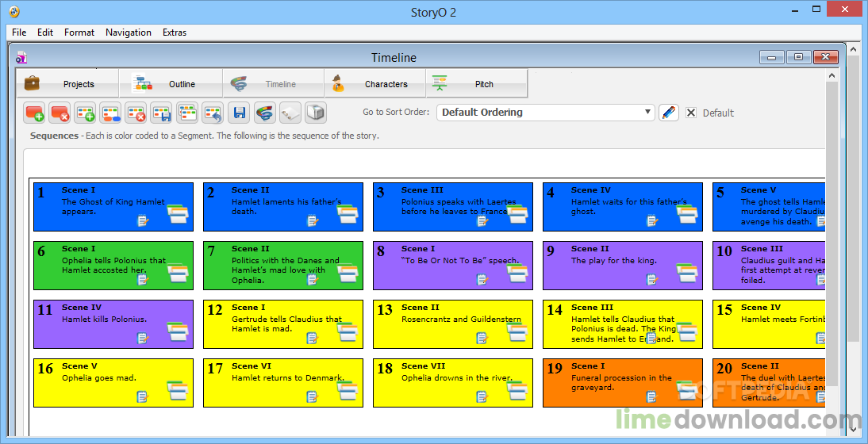Open the Default Ordering sort dropdown
Image resolution: width=868 pixels, height=444 pixels.
tap(545, 113)
